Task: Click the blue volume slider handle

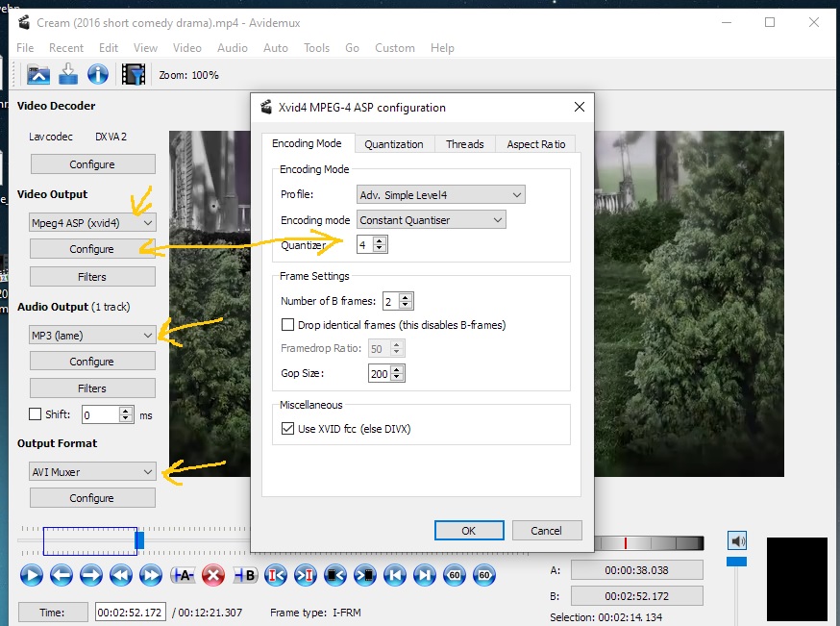Action: [x=736, y=562]
